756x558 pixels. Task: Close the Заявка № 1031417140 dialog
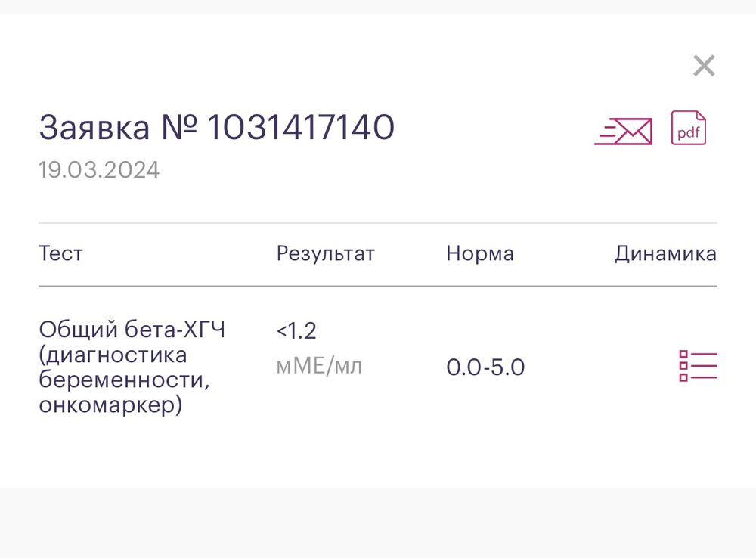(704, 65)
